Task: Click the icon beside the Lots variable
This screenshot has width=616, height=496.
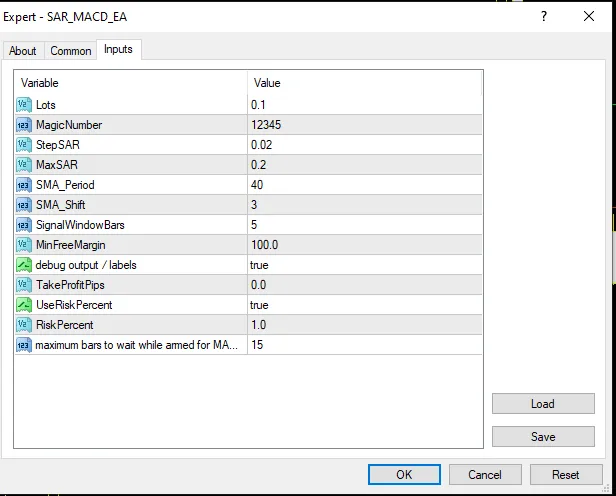Action: coord(24,105)
